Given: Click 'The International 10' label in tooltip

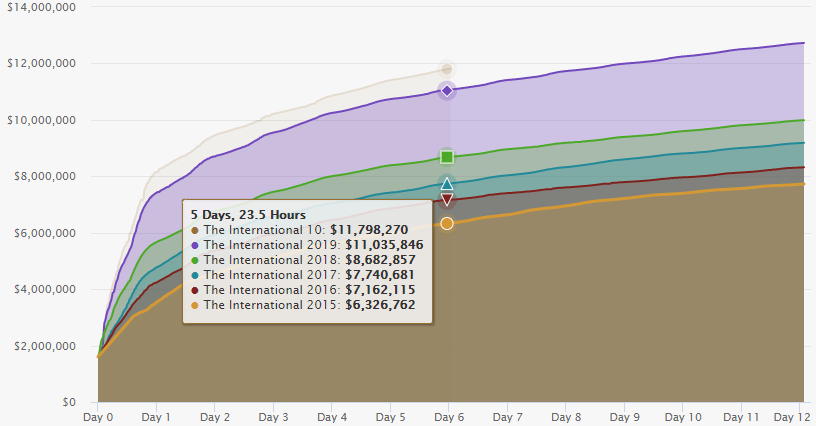Looking at the screenshot, I should coord(264,230).
